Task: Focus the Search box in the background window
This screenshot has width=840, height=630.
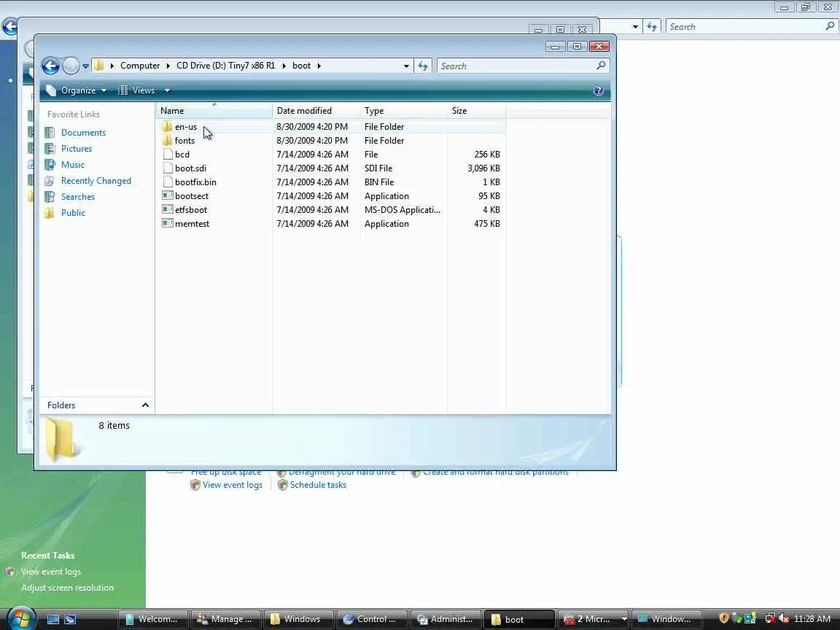Action: (744, 27)
